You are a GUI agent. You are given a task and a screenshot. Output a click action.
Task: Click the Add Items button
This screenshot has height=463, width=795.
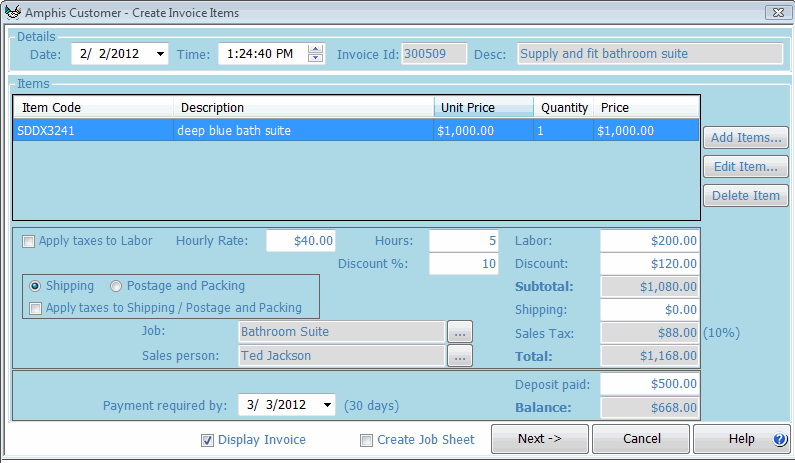point(746,138)
